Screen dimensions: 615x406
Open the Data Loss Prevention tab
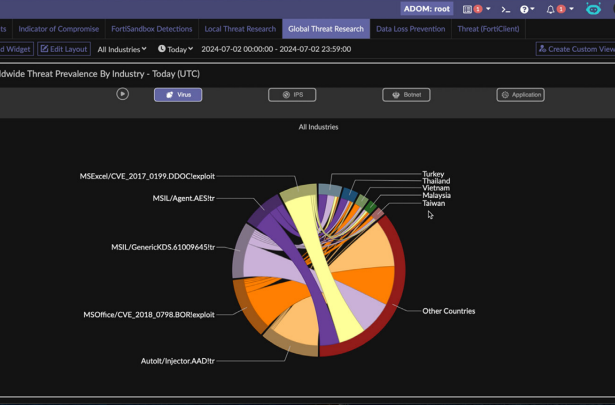coord(410,29)
